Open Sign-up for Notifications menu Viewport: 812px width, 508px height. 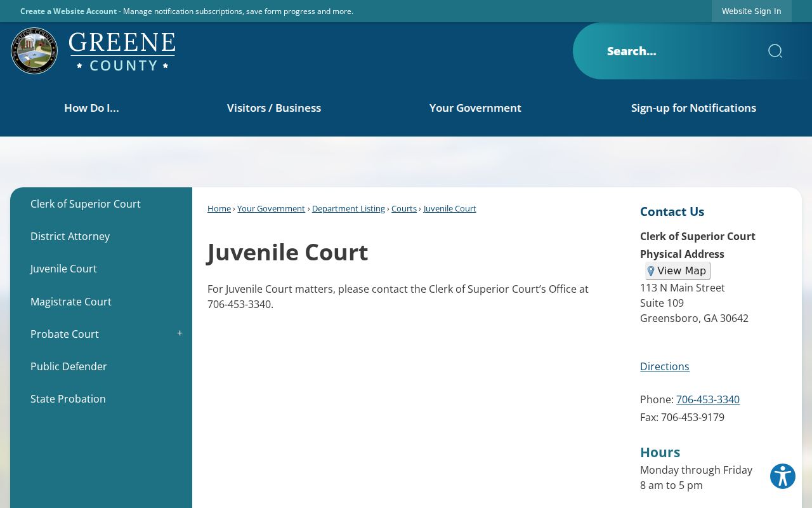click(693, 108)
